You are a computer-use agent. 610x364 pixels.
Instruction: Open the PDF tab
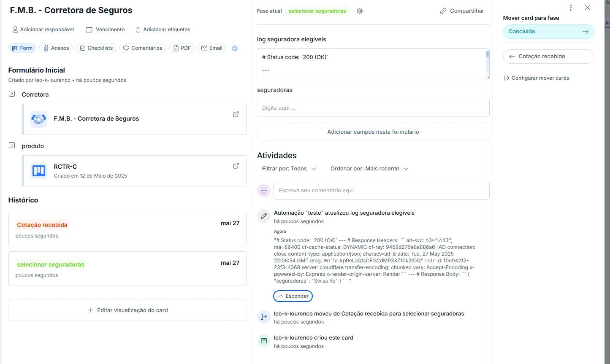(182, 48)
